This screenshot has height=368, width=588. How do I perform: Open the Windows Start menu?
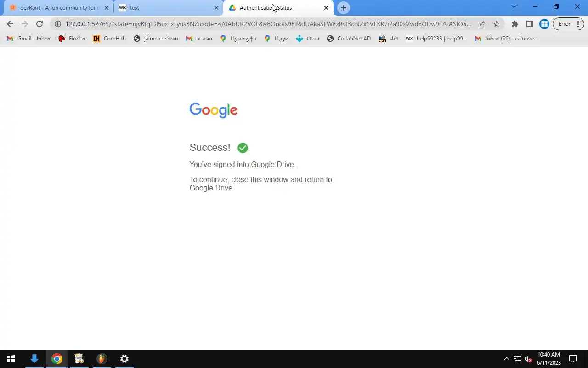(11, 359)
